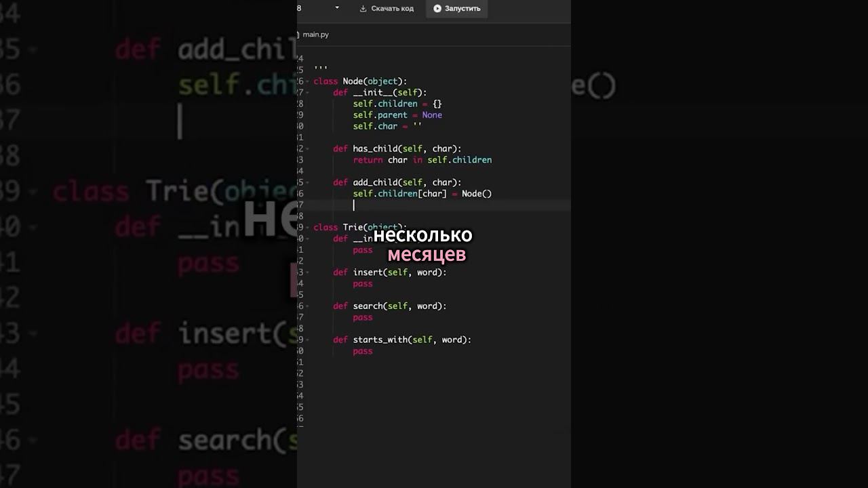The image size is (868, 488).
Task: Collapse the insert method fold arrow
Action: (x=307, y=272)
